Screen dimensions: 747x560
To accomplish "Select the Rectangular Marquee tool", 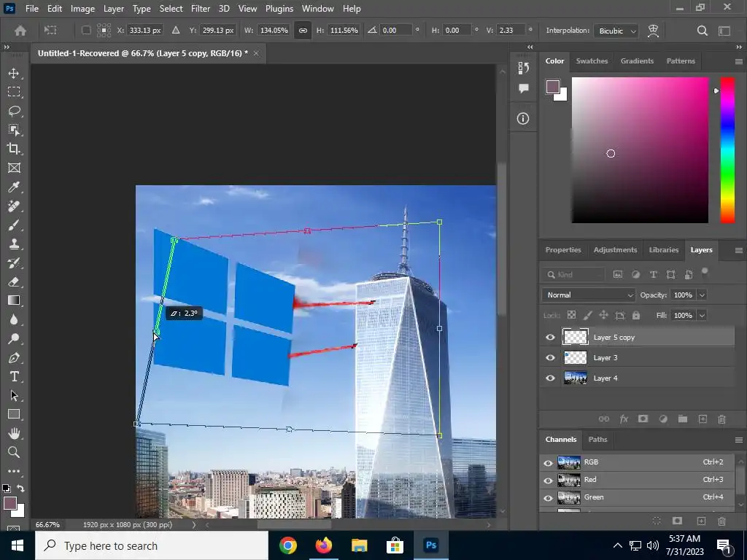I will [14, 92].
